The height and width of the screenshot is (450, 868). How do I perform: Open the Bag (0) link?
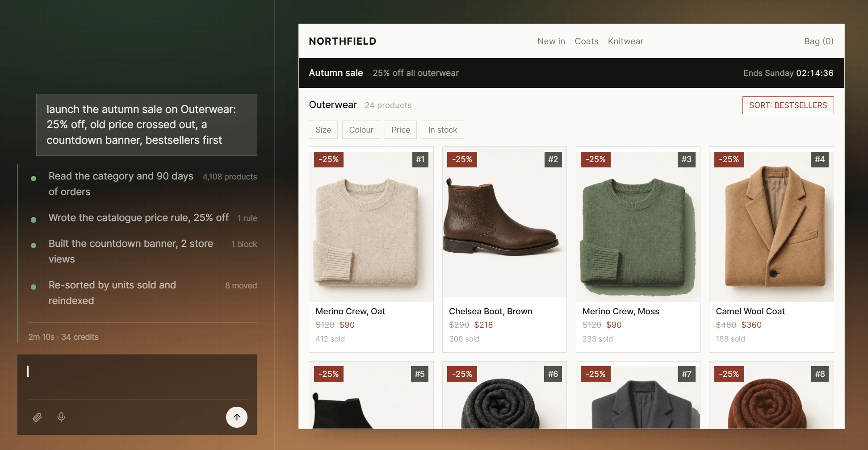819,41
